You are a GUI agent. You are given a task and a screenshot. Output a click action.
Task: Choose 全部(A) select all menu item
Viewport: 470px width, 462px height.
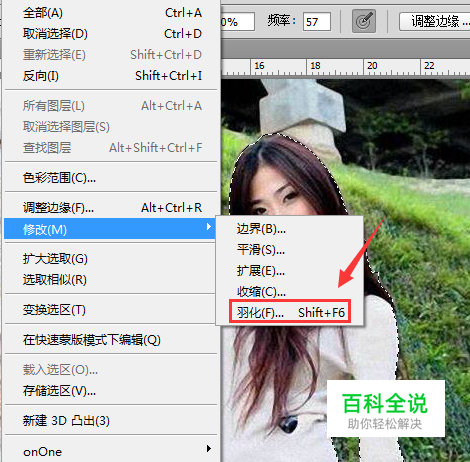110,13
